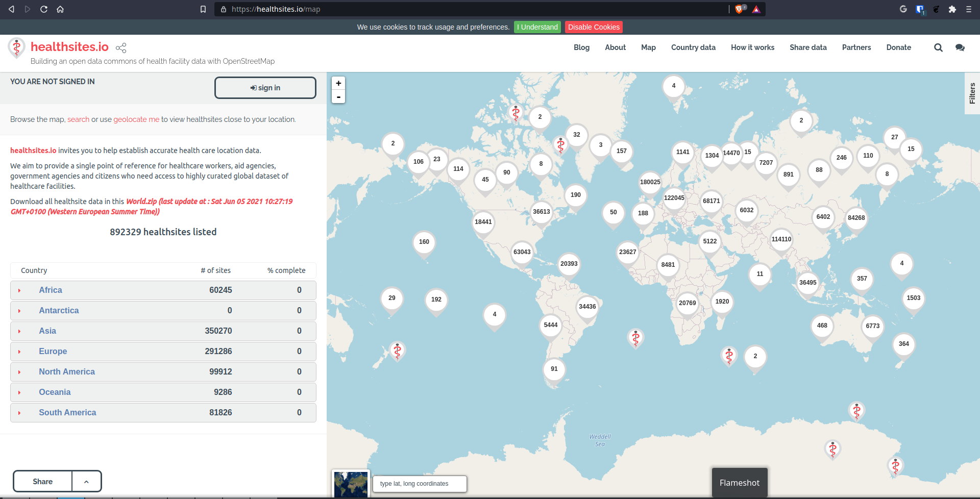The width and height of the screenshot is (980, 499).
Task: Go to the How it works page
Action: (752, 47)
